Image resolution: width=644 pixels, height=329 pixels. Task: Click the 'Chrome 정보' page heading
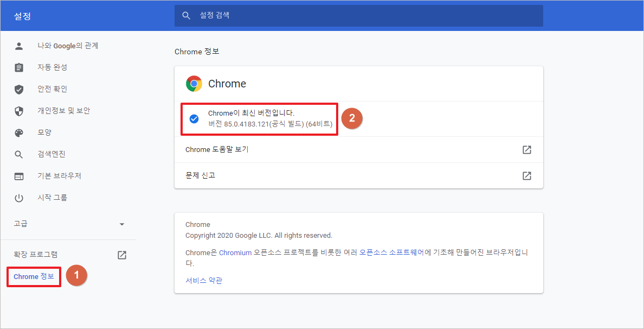coord(197,52)
